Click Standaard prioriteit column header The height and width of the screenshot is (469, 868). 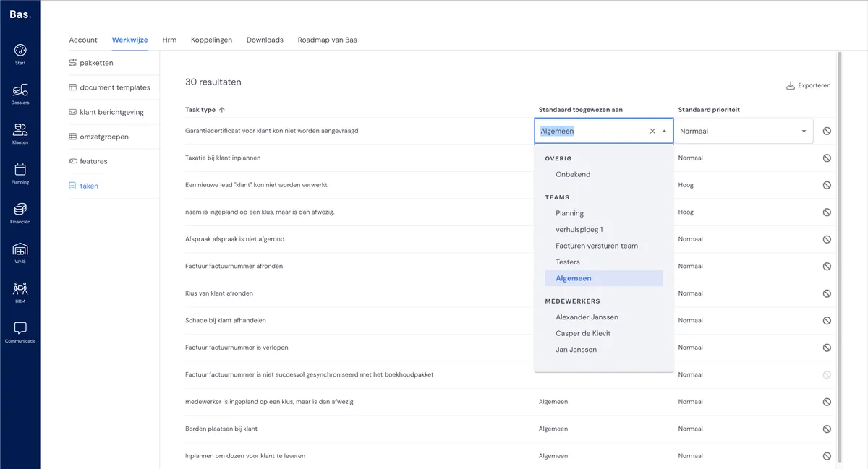click(709, 110)
